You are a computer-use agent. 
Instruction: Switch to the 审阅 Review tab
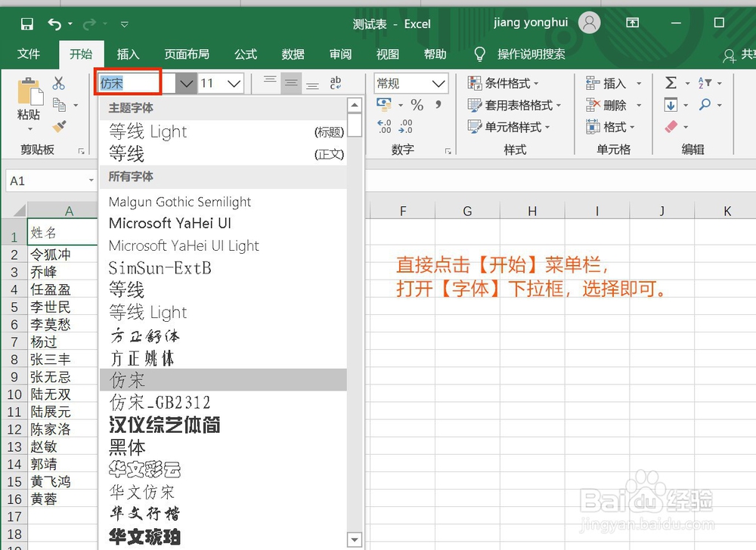(340, 54)
